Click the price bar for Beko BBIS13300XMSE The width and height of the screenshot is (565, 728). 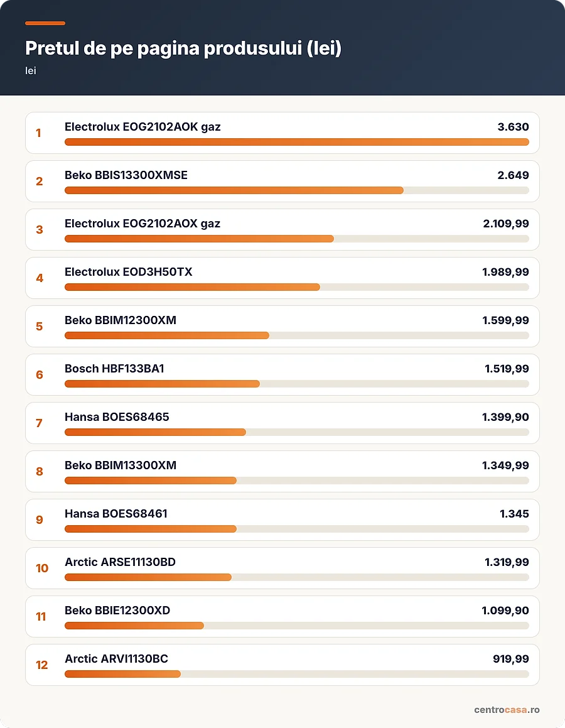(x=297, y=190)
